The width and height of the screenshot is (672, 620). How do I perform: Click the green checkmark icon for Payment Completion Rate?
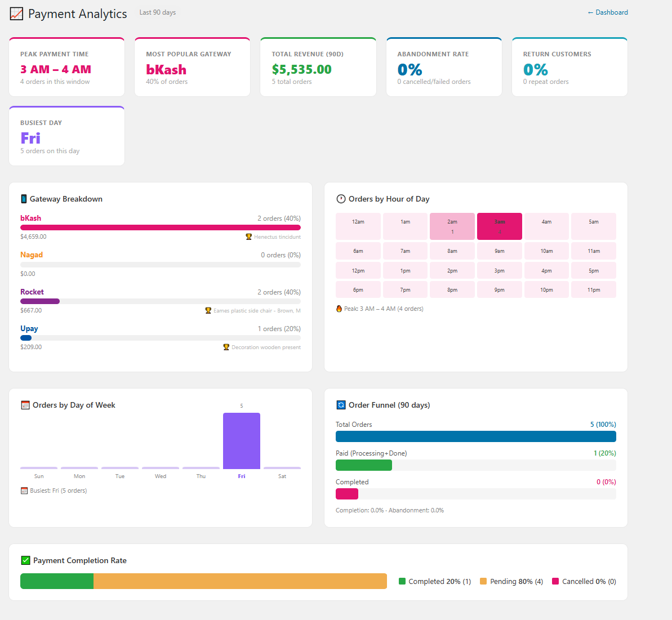pos(26,560)
